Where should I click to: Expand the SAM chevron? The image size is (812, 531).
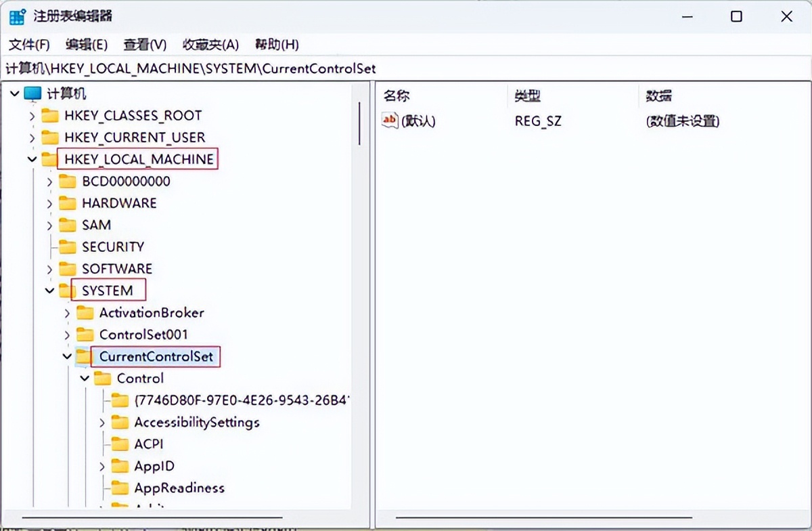(49, 225)
